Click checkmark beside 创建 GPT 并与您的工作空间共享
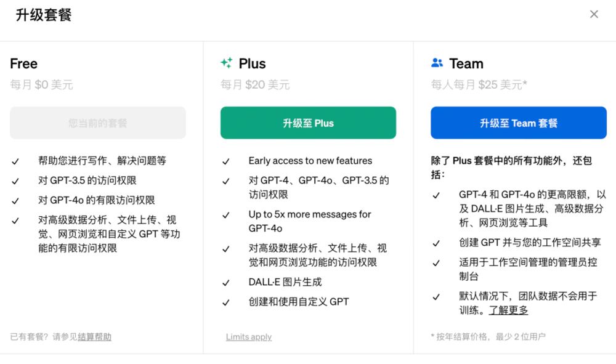This screenshot has height=364, width=616. pyautogui.click(x=436, y=243)
